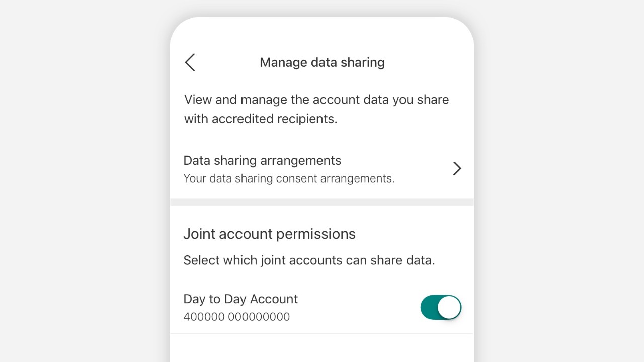Disable data sharing for Day to Day Account
The image size is (644, 362).
pyautogui.click(x=441, y=307)
